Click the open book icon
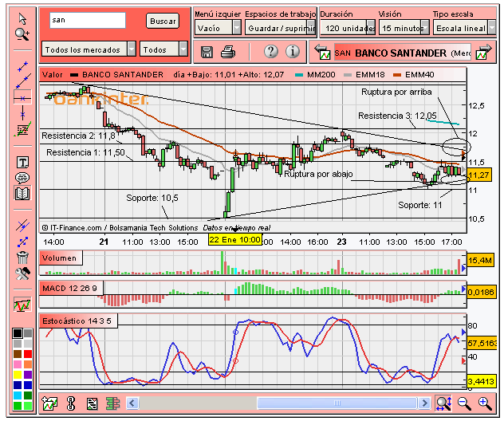This screenshot has width=504, height=421. (x=22, y=193)
